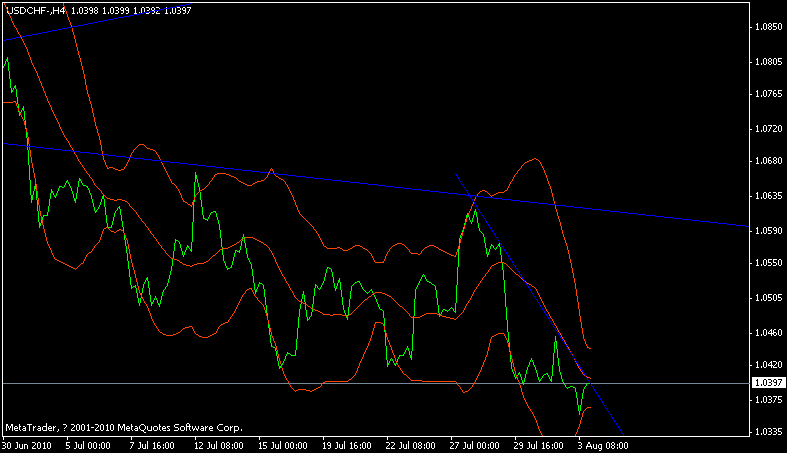Click the grey horizontal current-price line

[x=375, y=383]
